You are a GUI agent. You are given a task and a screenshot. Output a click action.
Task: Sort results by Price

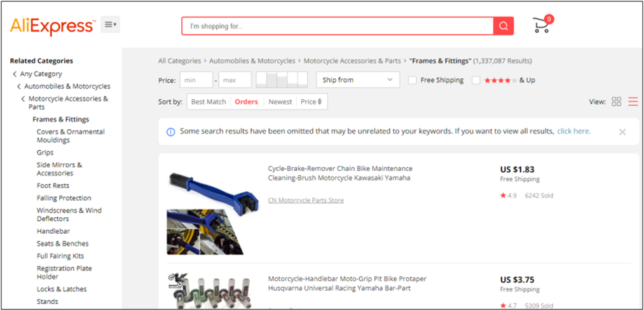311,102
